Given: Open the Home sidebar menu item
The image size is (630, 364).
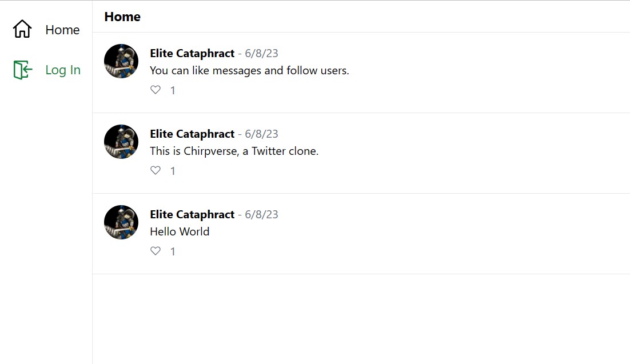Looking at the screenshot, I should tap(46, 29).
